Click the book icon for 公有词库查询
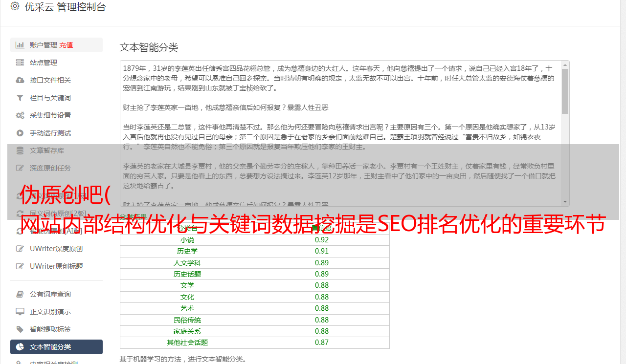 click(x=20, y=294)
